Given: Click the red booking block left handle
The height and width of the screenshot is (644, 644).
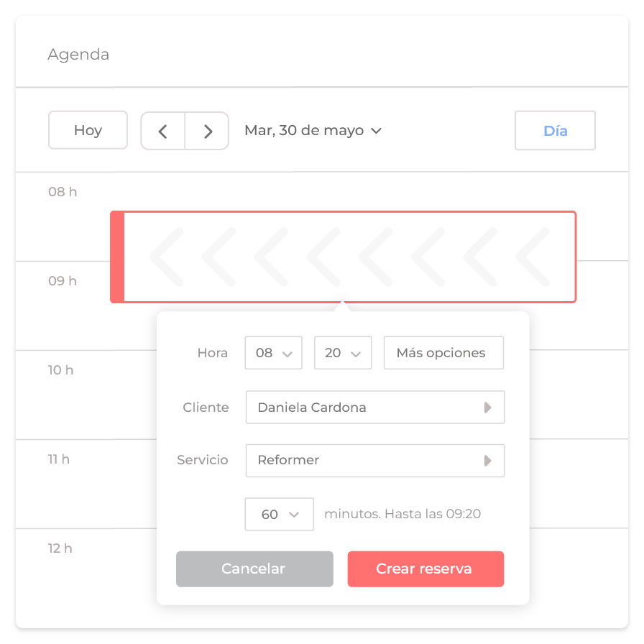Looking at the screenshot, I should 117,257.
